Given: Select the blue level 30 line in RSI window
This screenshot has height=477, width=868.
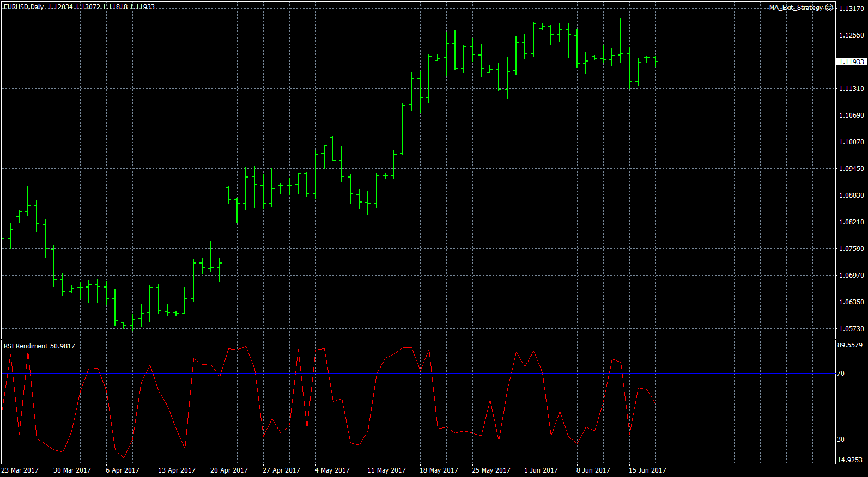Looking at the screenshot, I should [x=418, y=439].
